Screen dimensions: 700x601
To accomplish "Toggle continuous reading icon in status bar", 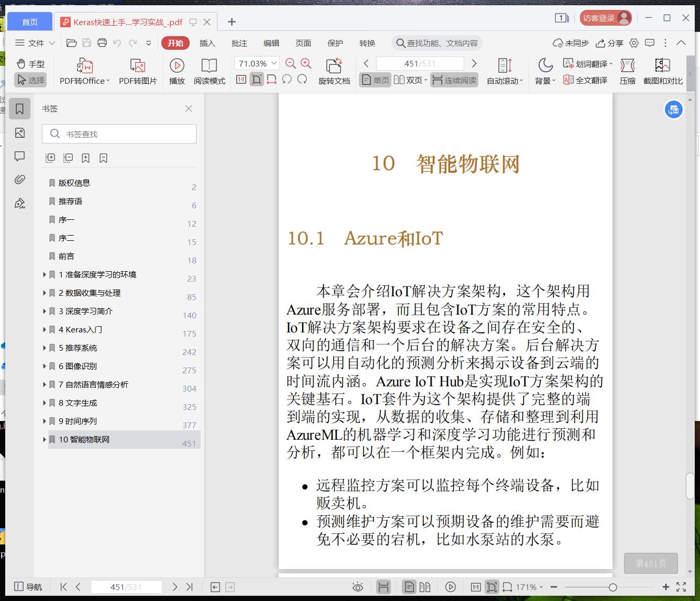I will 384,587.
